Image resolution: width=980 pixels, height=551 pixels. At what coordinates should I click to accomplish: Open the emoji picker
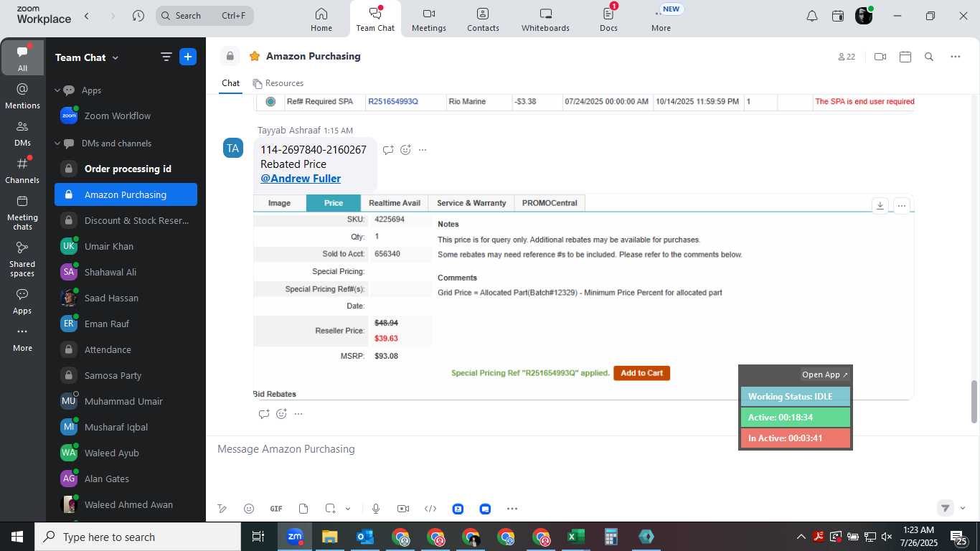249,509
